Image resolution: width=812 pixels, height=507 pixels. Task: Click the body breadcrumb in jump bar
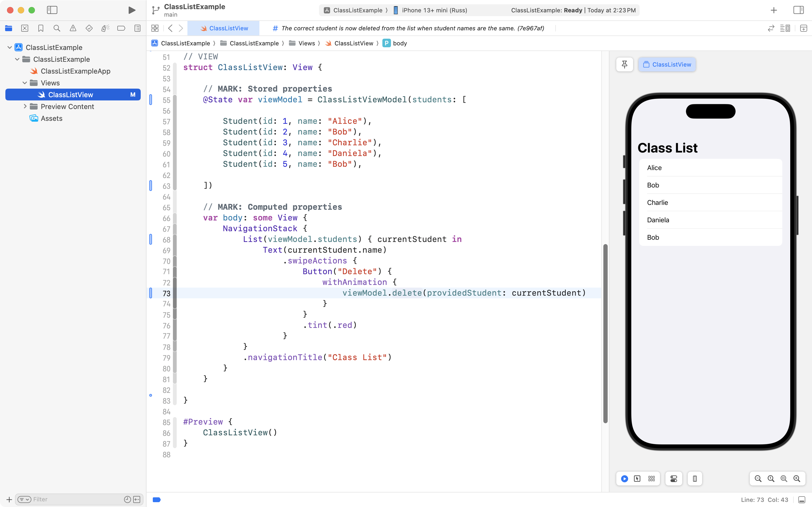click(399, 43)
